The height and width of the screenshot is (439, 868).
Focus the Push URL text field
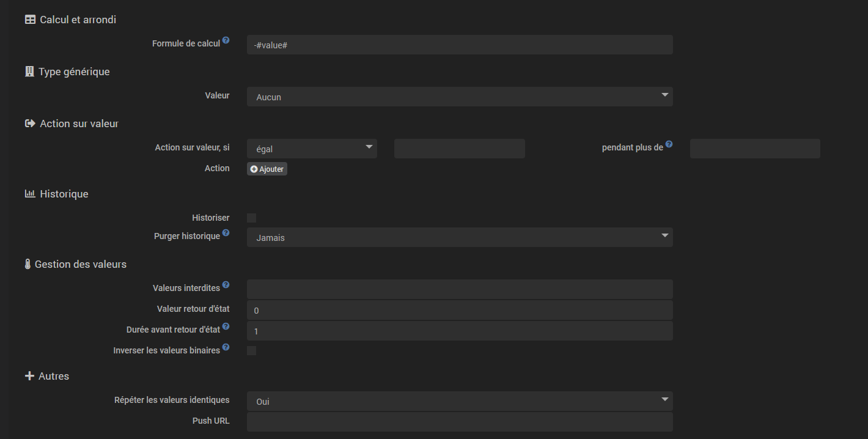coord(460,422)
